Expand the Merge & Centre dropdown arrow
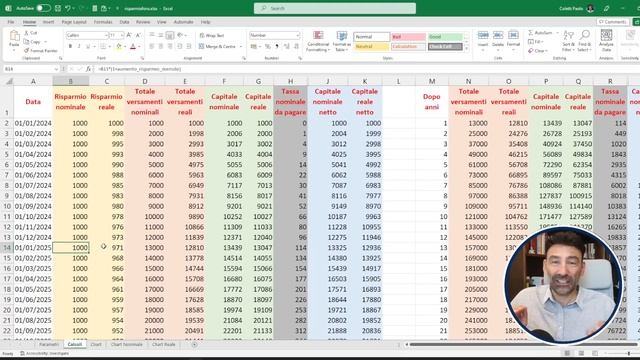Image resolution: width=640 pixels, height=360 pixels. 241,47
